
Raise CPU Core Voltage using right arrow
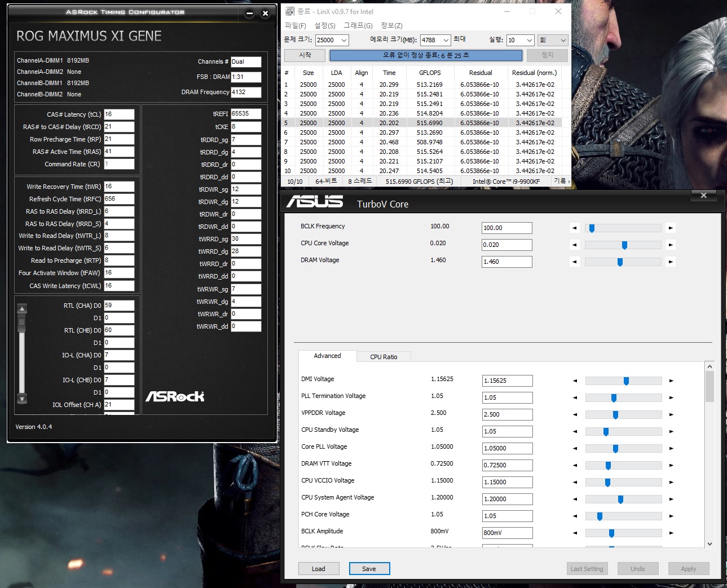[x=671, y=245]
